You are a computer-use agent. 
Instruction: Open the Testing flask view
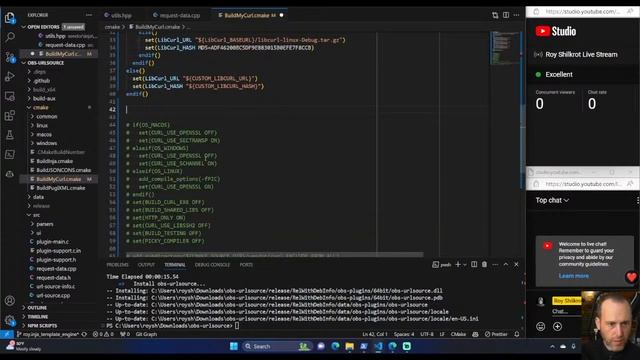pos(10,135)
